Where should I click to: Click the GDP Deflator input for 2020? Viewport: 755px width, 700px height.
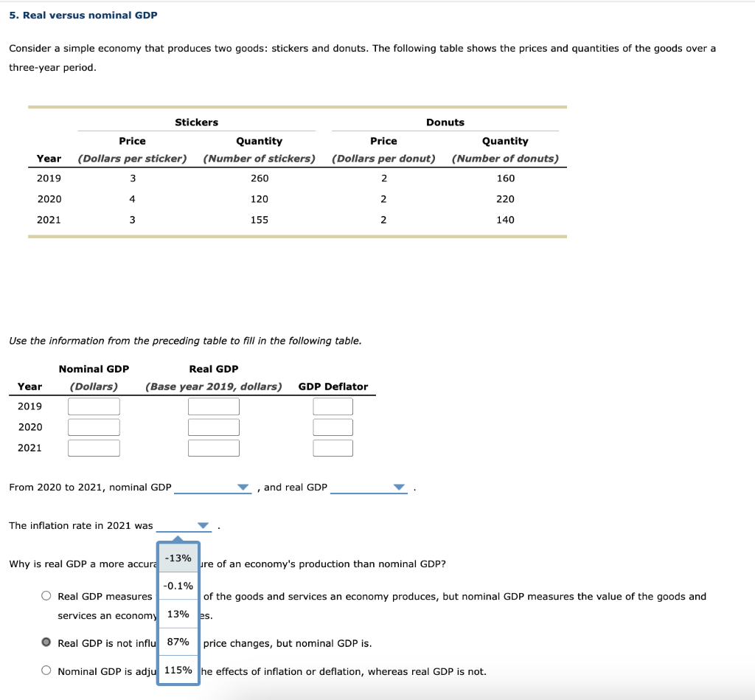(333, 426)
